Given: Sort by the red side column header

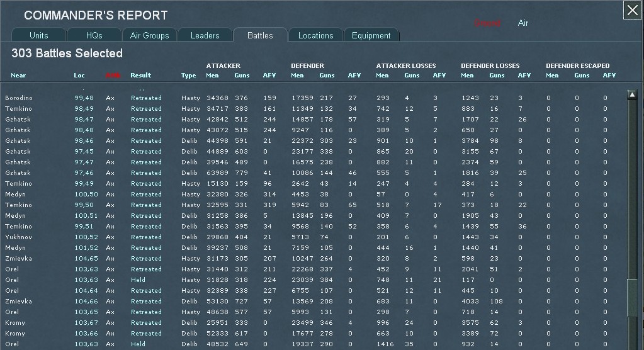Looking at the screenshot, I should coord(113,76).
